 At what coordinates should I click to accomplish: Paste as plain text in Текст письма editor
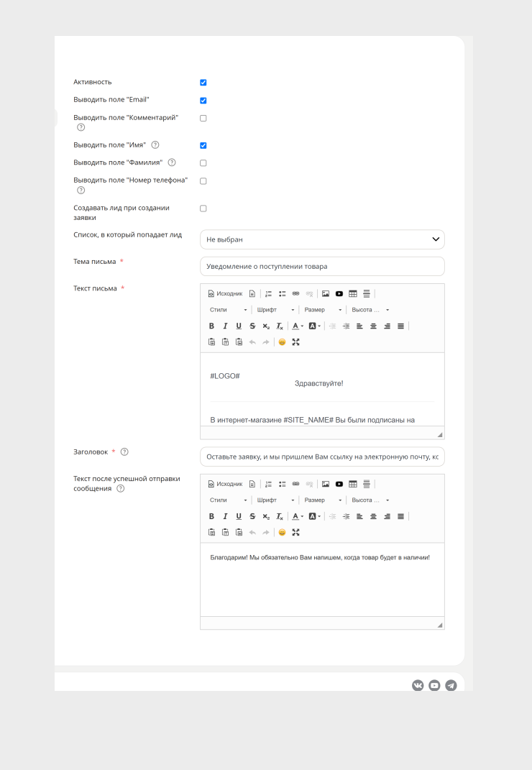pyautogui.click(x=226, y=342)
